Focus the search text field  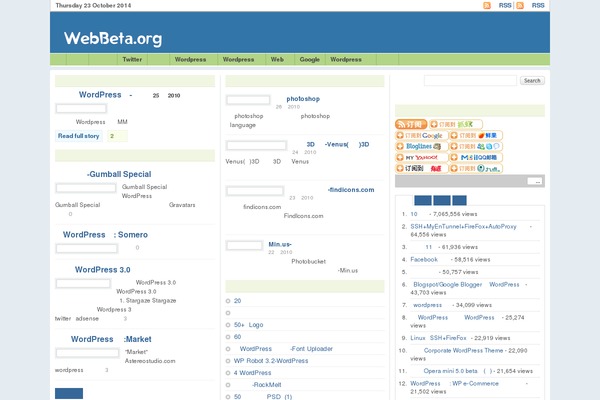[x=470, y=80]
